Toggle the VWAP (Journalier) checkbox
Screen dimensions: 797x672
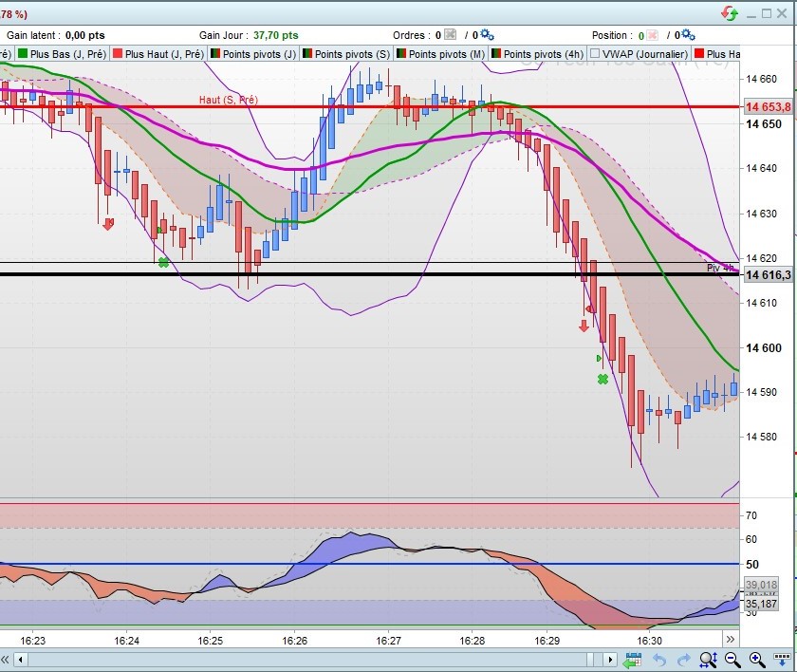click(x=595, y=53)
